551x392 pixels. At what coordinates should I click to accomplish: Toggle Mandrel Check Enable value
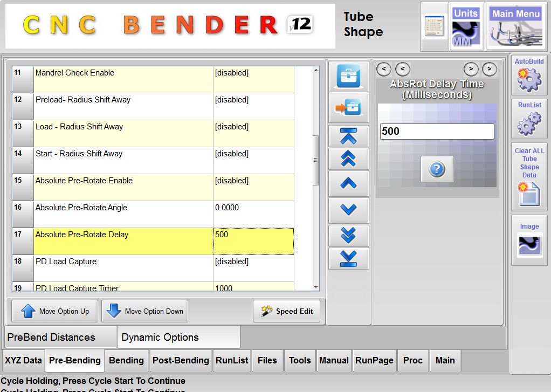(x=253, y=79)
